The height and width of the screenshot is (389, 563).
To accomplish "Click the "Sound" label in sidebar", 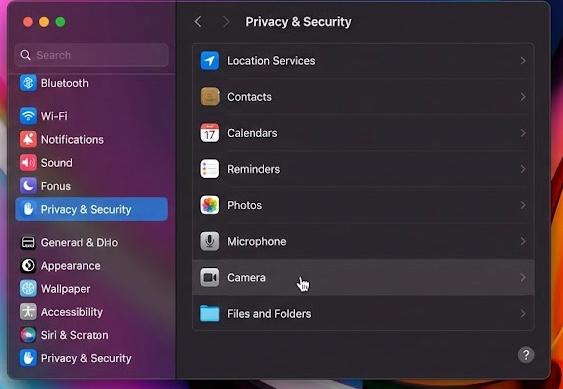I will [x=56, y=163].
